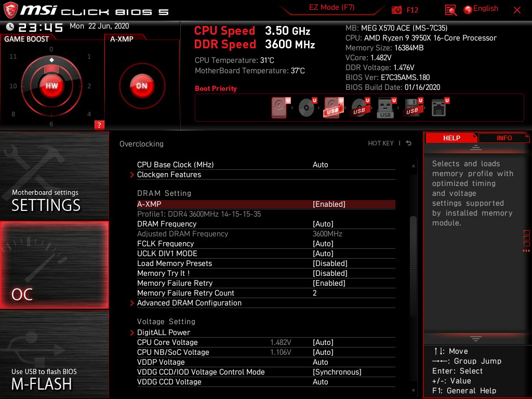Click the BIOS Ver: E7C35AMS.180 text

388,77
